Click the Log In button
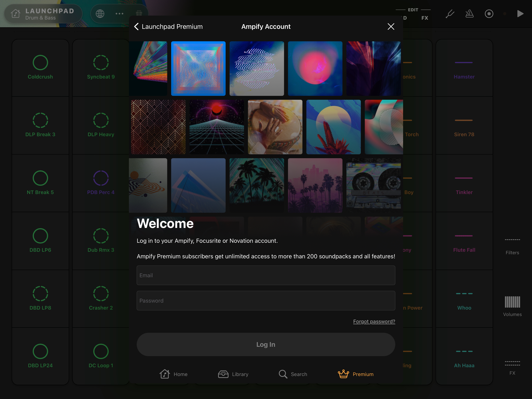This screenshot has width=532, height=399. 266,344
